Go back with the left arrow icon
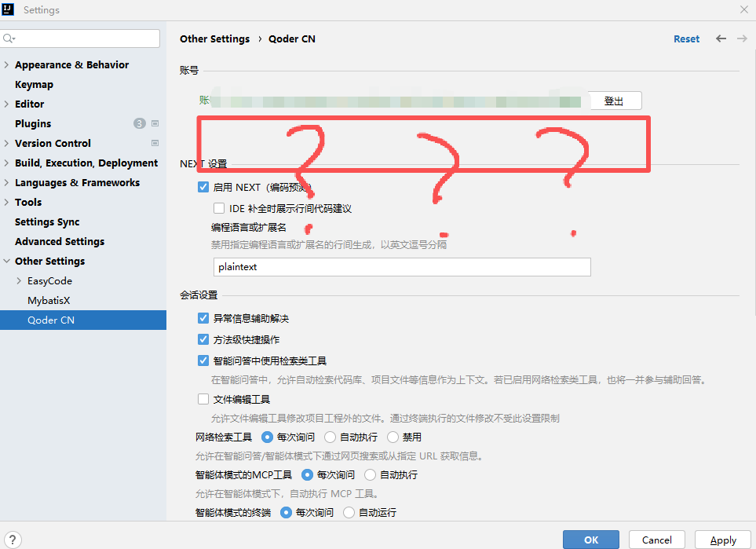The width and height of the screenshot is (756, 549). click(721, 38)
